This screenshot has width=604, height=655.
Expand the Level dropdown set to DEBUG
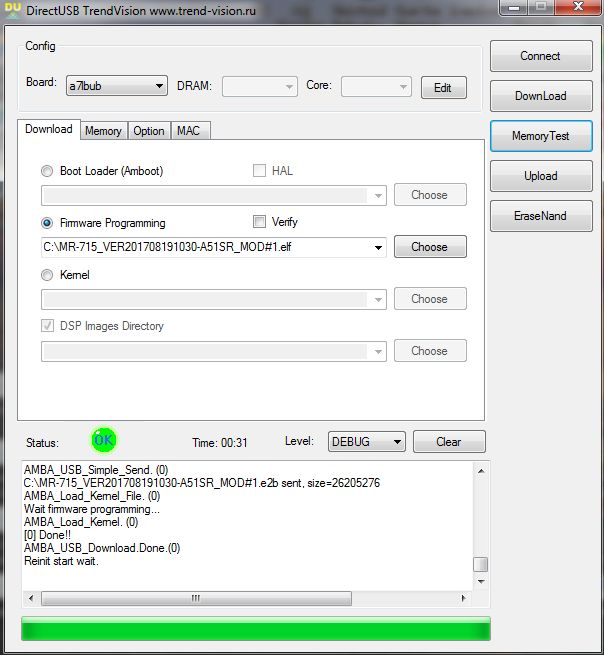tap(365, 441)
